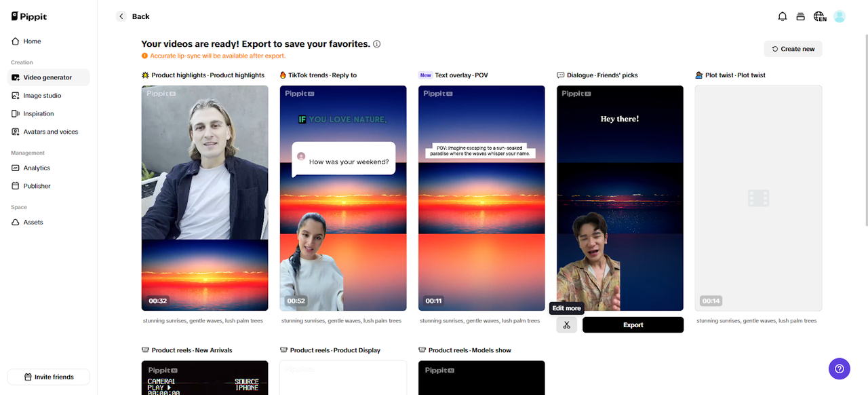Open the help question-mark button
The height and width of the screenshot is (395, 868).
pyautogui.click(x=839, y=369)
